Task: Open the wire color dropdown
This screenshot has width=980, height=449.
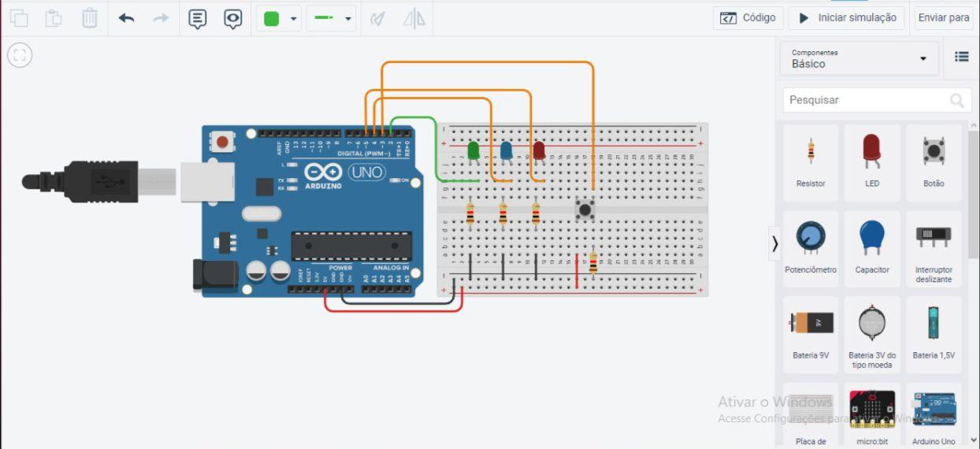Action: tap(279, 18)
